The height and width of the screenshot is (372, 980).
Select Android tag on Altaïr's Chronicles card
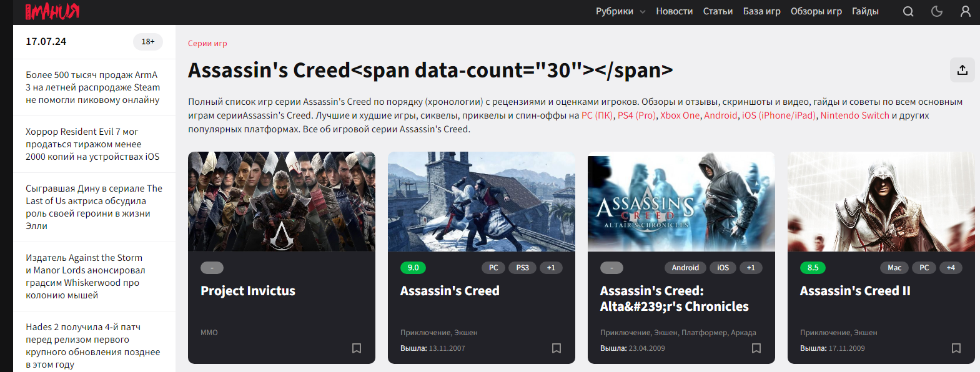685,268
